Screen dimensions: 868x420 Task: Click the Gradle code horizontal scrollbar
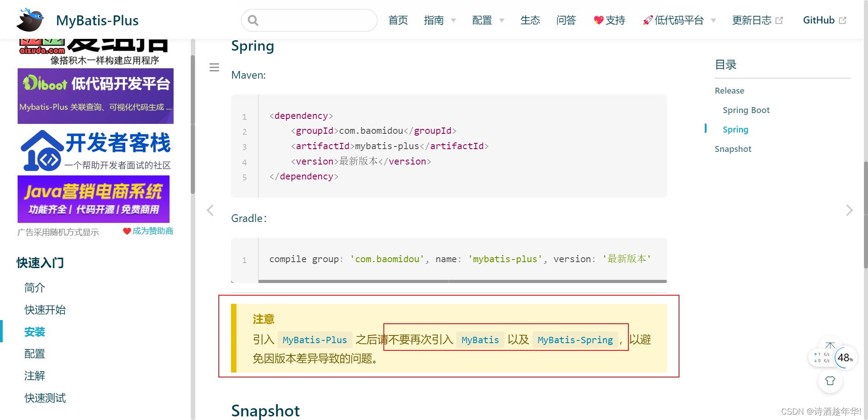(462, 281)
